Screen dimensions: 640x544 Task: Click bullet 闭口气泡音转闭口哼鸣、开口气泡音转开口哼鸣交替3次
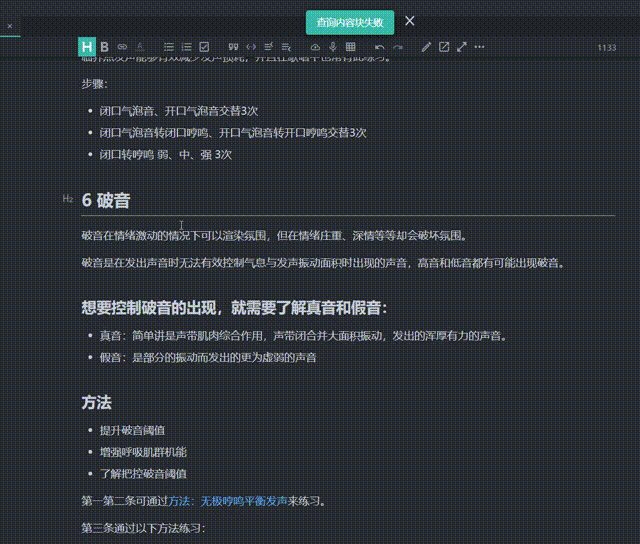[x=233, y=133]
